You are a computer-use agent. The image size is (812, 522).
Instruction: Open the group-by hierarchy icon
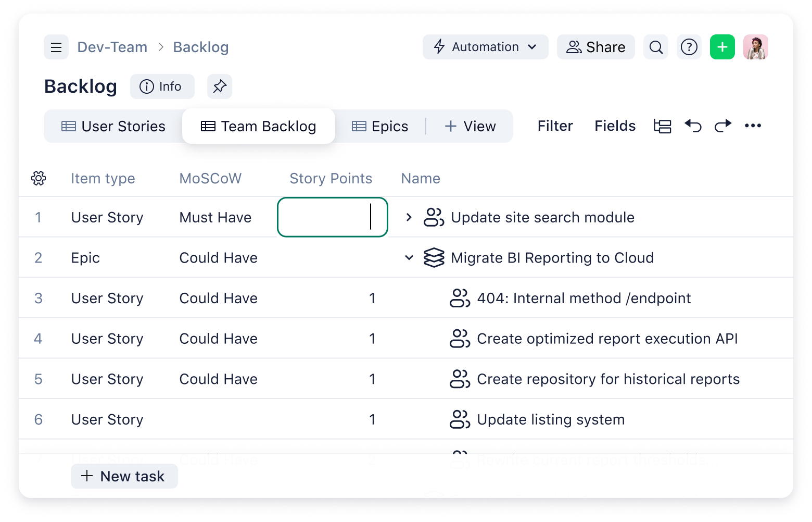click(662, 126)
